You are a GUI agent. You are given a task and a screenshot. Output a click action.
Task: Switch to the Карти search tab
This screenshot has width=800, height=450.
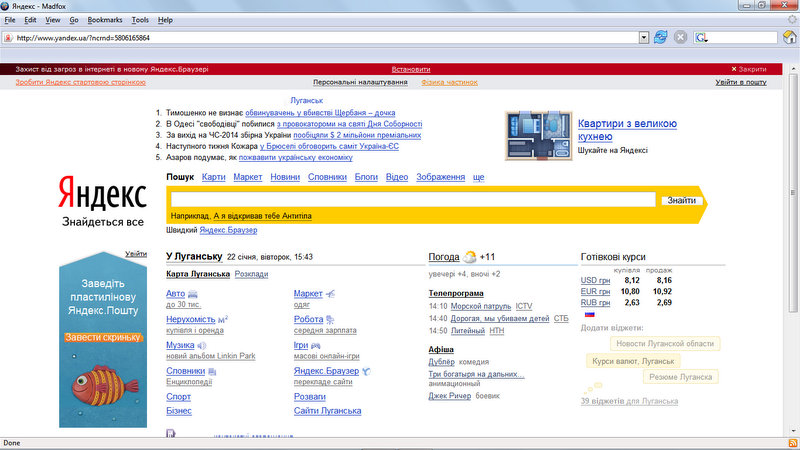(x=213, y=177)
